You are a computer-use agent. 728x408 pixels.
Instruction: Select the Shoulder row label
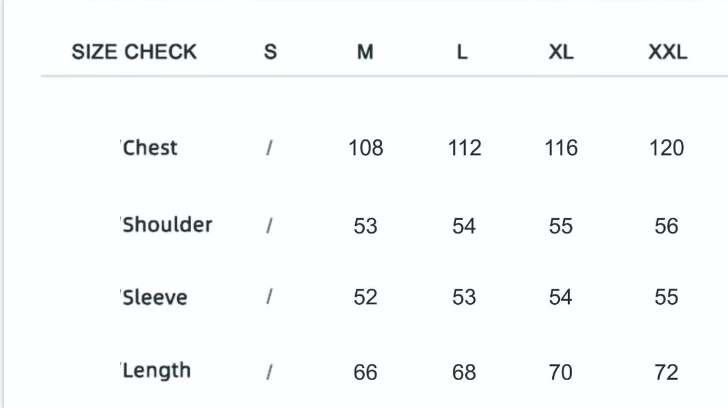coord(167,225)
